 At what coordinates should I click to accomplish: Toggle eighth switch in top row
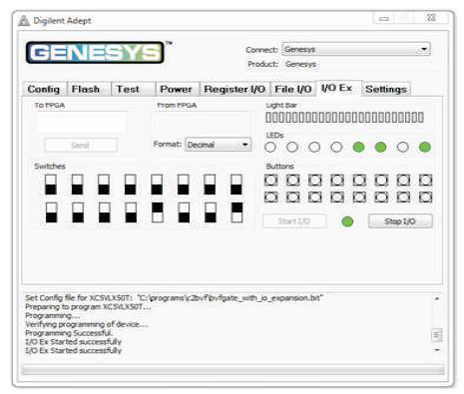(x=236, y=184)
